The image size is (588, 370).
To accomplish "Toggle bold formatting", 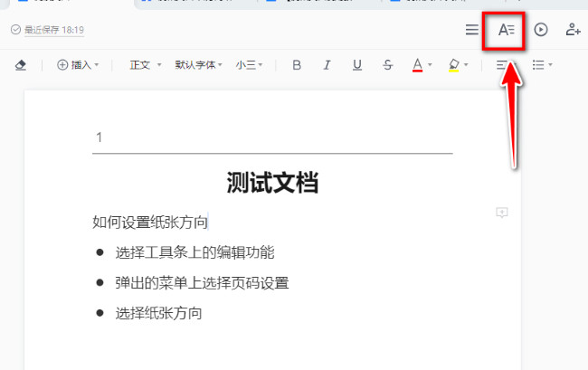I will coord(296,65).
